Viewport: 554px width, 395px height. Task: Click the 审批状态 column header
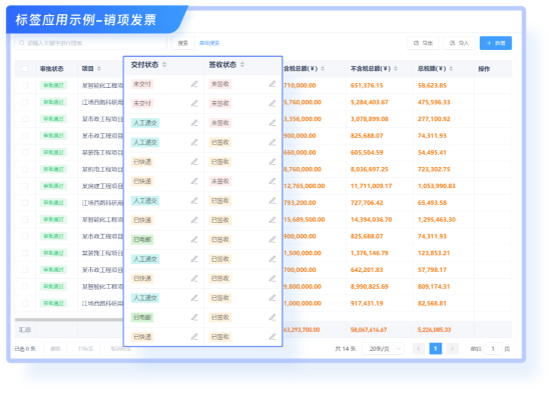click(52, 69)
